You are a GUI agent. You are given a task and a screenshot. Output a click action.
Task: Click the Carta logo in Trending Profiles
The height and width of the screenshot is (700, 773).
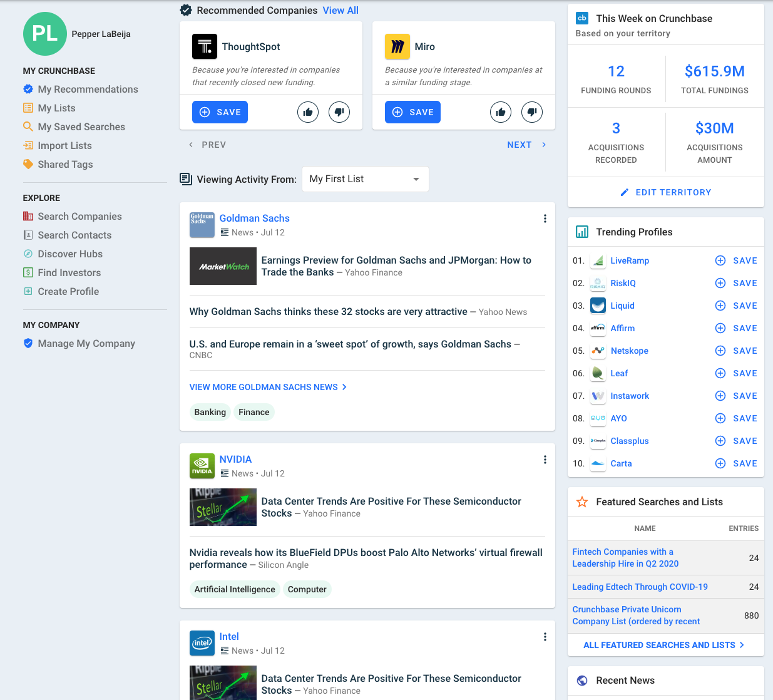coord(598,463)
